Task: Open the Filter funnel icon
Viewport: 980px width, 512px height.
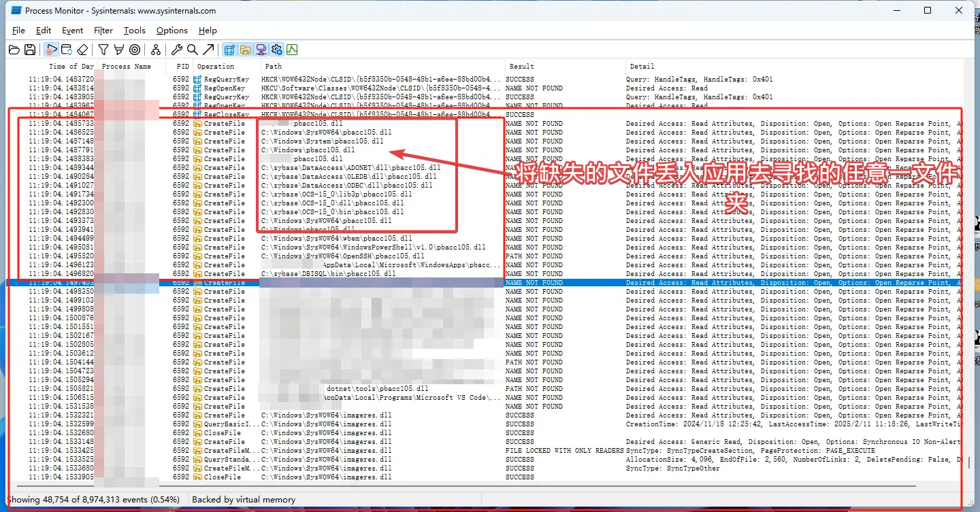Action: [x=103, y=50]
